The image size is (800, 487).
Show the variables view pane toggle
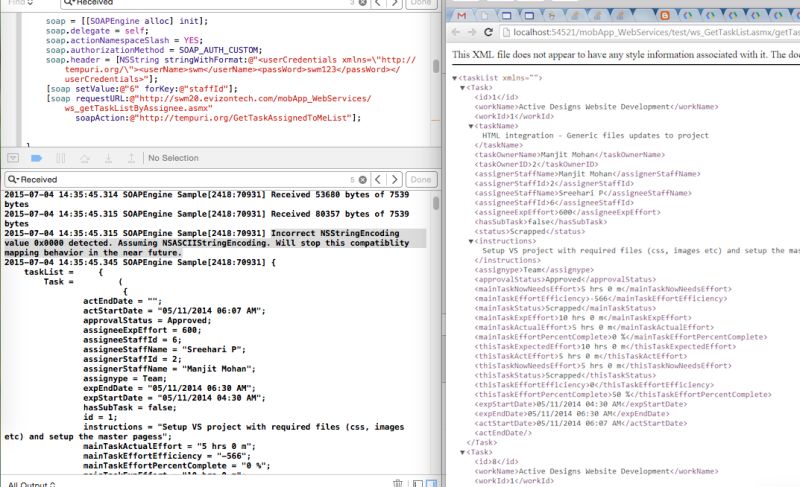pyautogui.click(x=417, y=483)
